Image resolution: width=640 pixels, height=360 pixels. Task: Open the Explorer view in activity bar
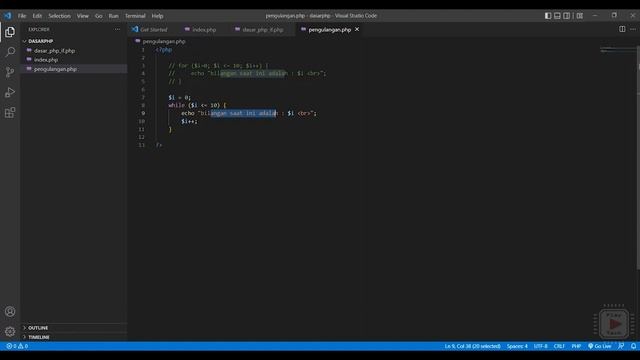click(10, 32)
